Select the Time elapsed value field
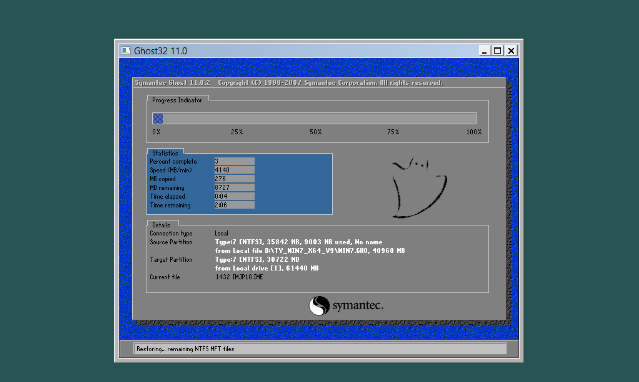 [x=234, y=196]
